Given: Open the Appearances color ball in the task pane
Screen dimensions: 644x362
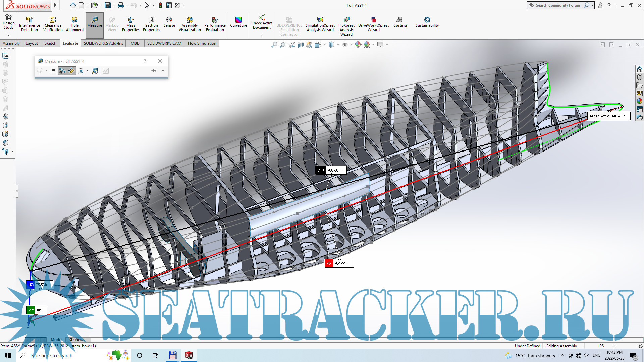Looking at the screenshot, I should pos(639,101).
